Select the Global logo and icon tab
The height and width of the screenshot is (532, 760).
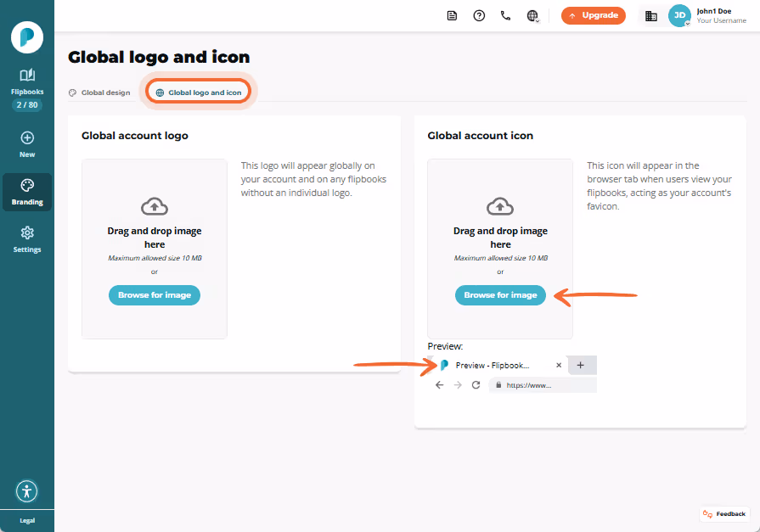[198, 92]
